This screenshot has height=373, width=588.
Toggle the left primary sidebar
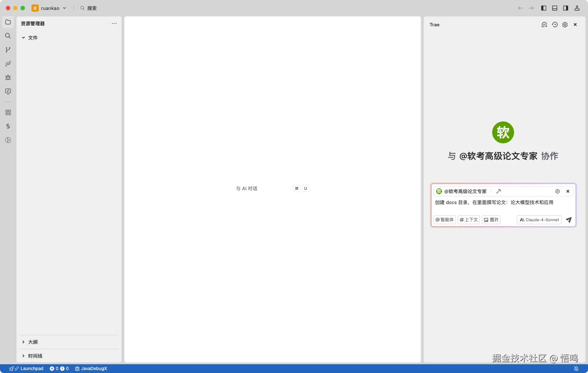(x=544, y=8)
